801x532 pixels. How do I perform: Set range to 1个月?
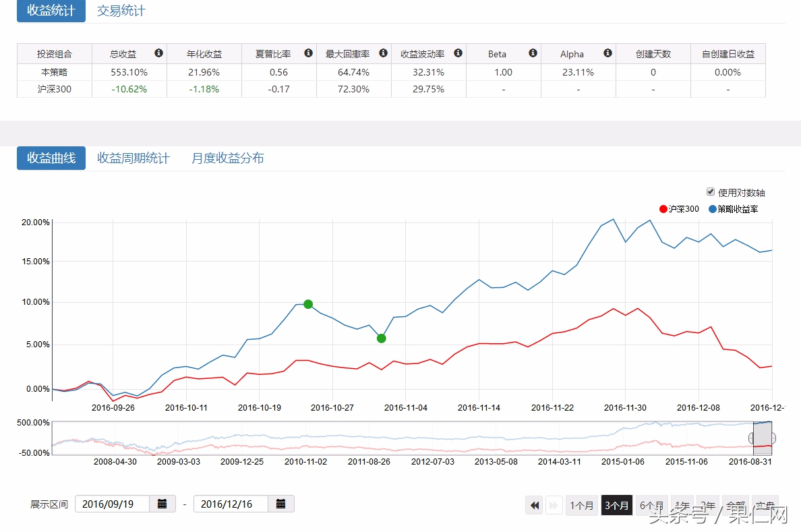[x=582, y=506]
